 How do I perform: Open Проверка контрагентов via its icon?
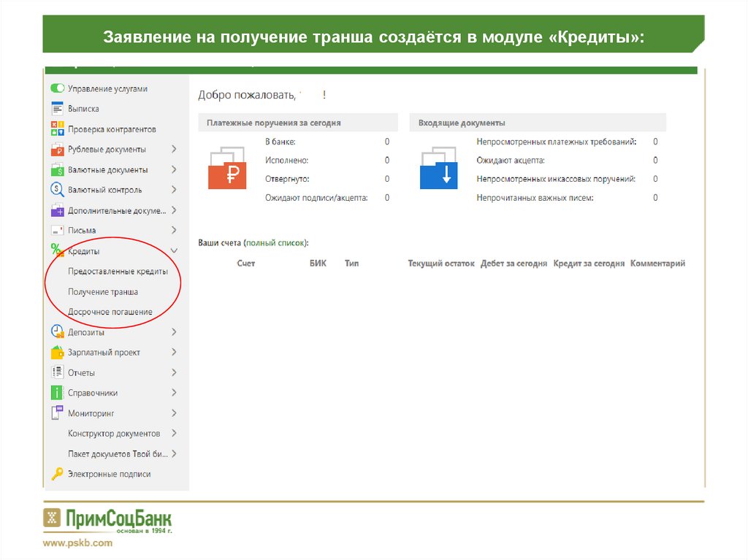[57, 129]
